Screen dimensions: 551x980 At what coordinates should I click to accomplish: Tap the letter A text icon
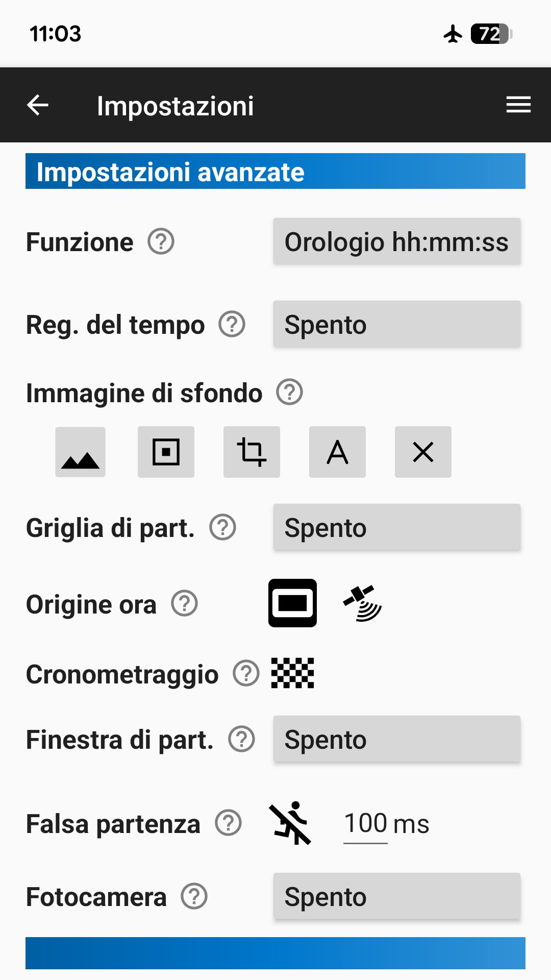tap(337, 452)
